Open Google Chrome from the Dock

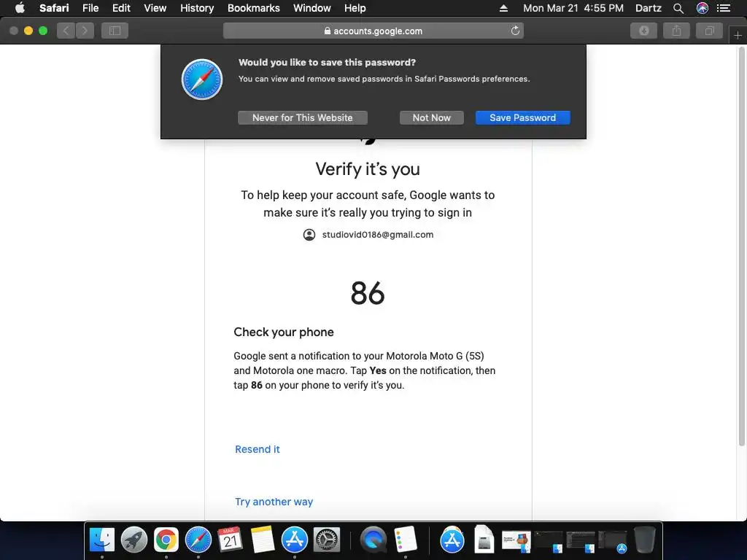coord(166,540)
